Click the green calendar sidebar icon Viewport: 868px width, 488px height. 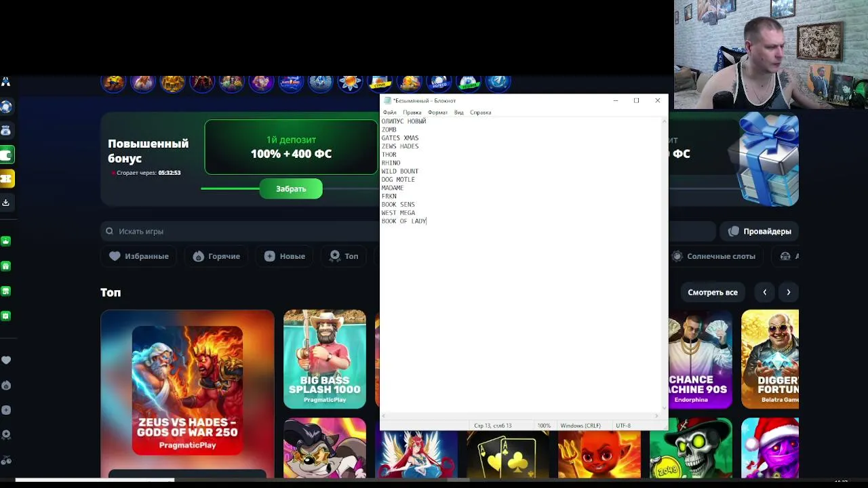6,316
